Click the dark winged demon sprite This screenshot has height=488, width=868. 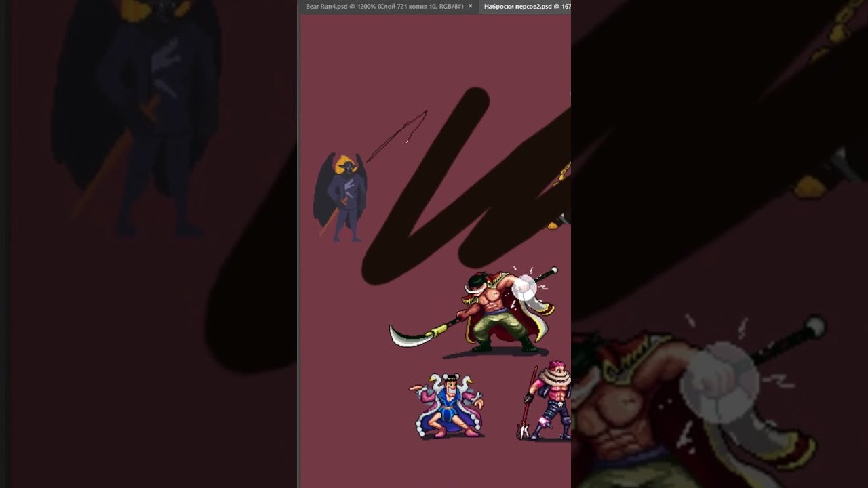[x=340, y=197]
